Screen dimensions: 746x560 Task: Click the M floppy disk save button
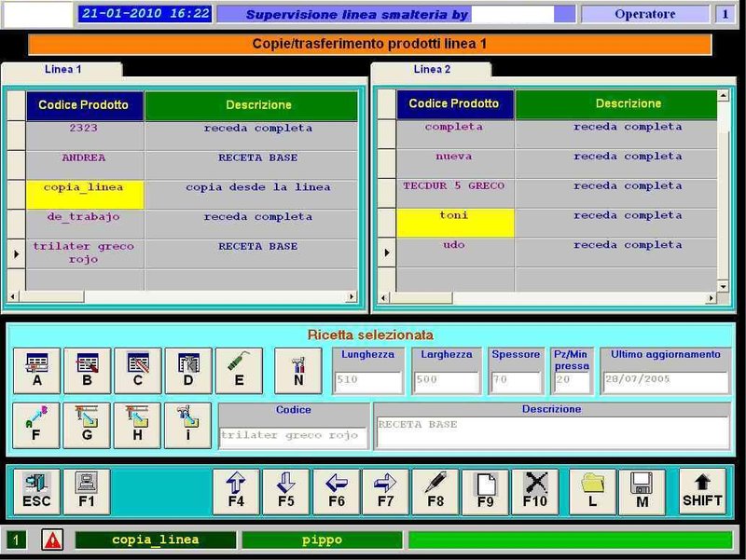point(642,492)
